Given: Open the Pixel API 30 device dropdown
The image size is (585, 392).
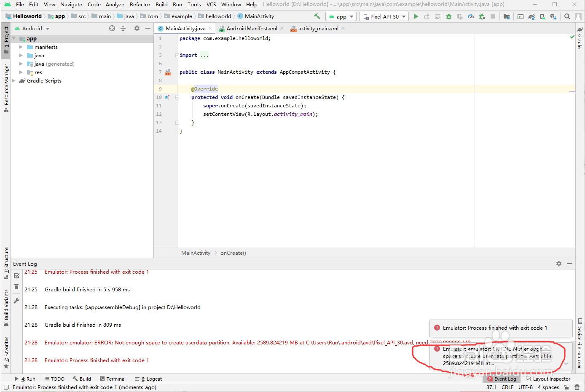Looking at the screenshot, I should point(384,16).
